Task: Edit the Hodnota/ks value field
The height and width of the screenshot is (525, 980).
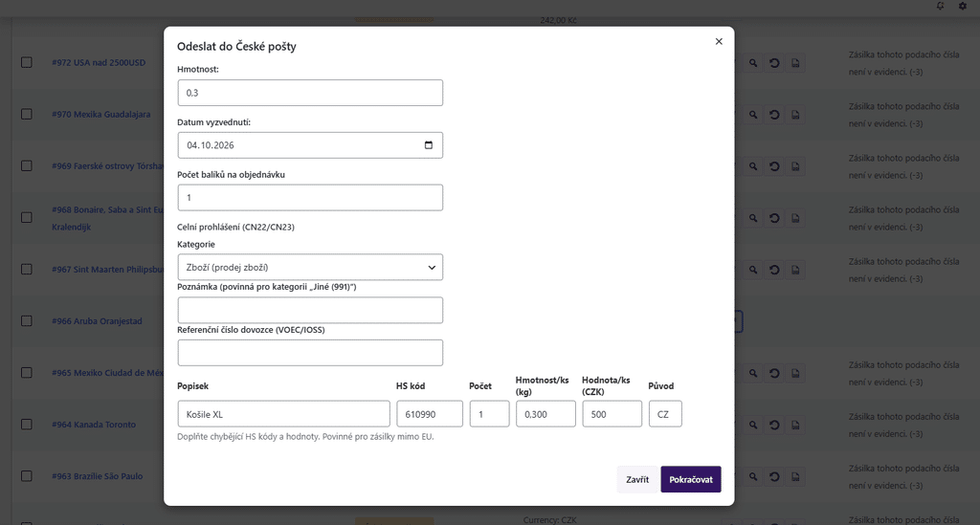Action: 612,414
